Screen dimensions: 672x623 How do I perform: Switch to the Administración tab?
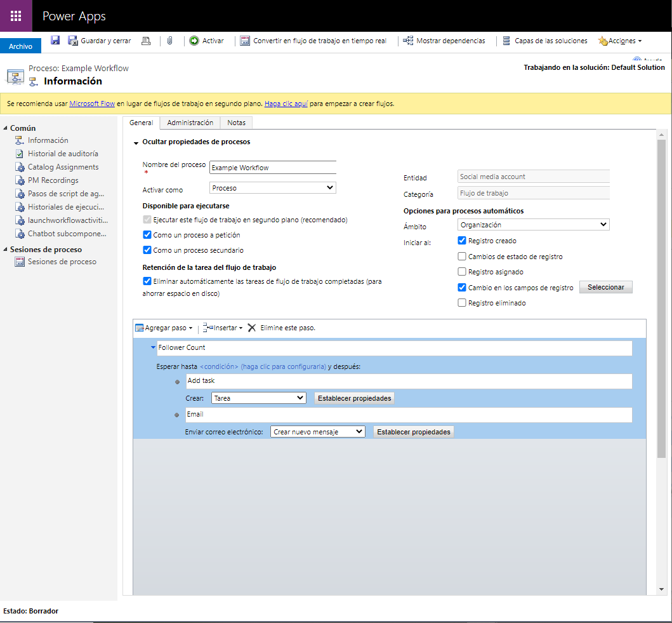(x=190, y=123)
